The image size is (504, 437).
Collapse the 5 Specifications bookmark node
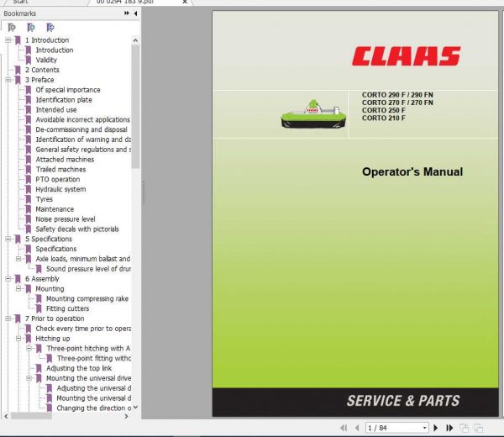tap(8, 239)
